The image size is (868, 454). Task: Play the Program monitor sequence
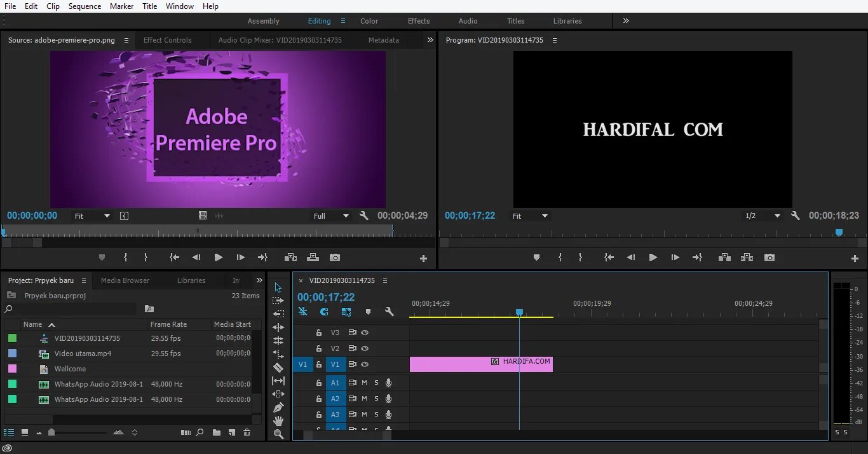pos(653,258)
